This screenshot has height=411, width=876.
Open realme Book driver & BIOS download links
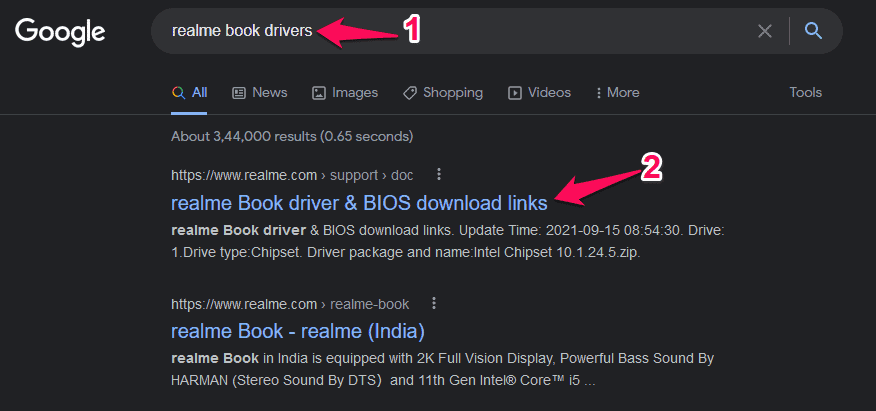tap(359, 203)
